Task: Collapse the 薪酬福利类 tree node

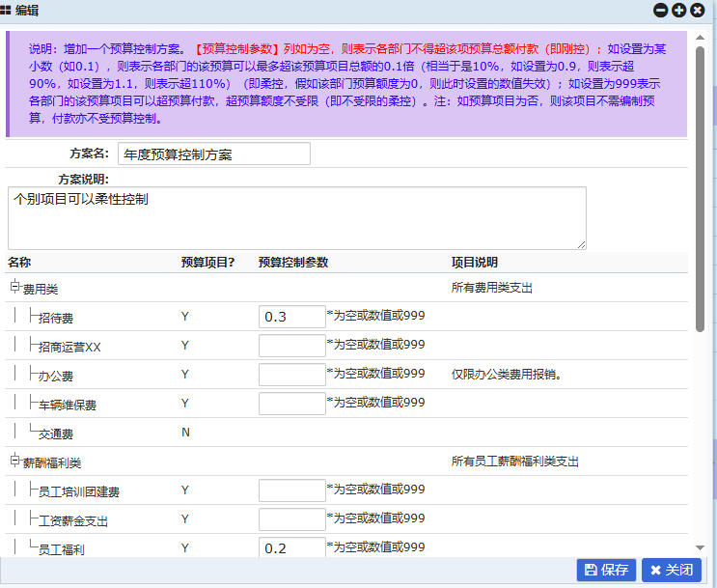Action: point(14,462)
